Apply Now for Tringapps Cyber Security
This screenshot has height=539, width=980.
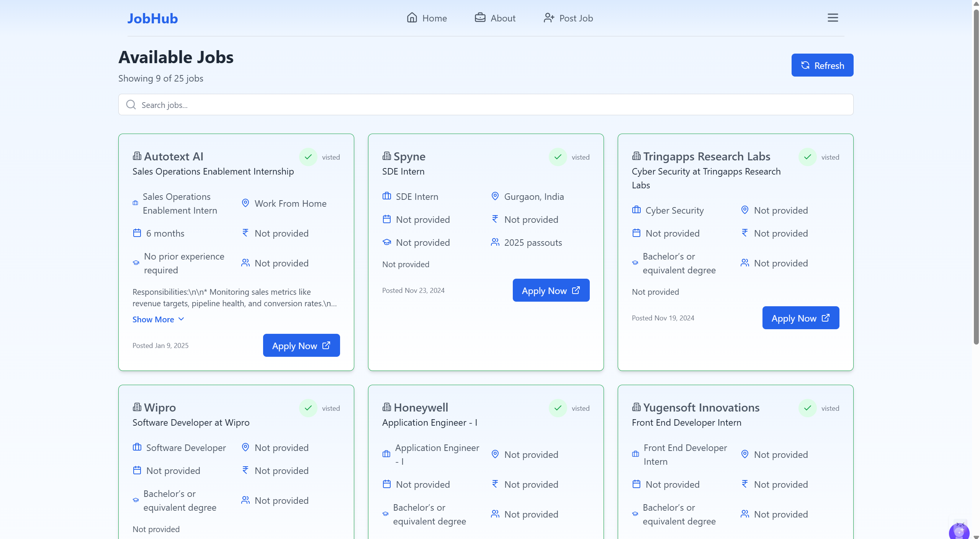[x=801, y=318]
